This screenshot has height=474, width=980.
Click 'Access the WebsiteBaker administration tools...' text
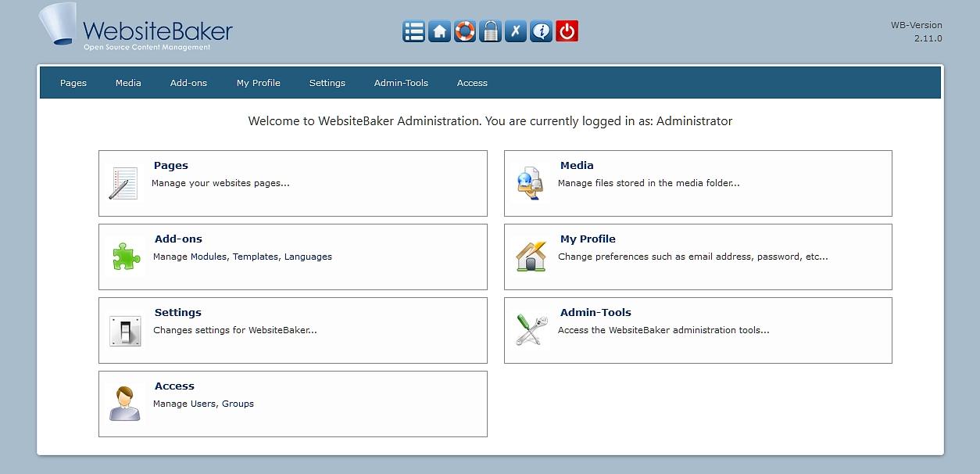pos(663,330)
